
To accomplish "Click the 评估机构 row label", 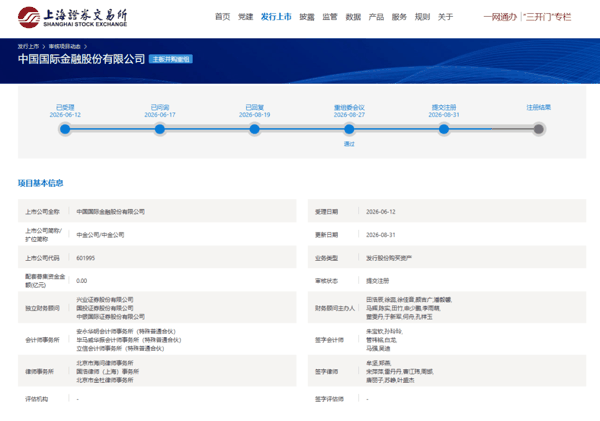I will [37, 399].
